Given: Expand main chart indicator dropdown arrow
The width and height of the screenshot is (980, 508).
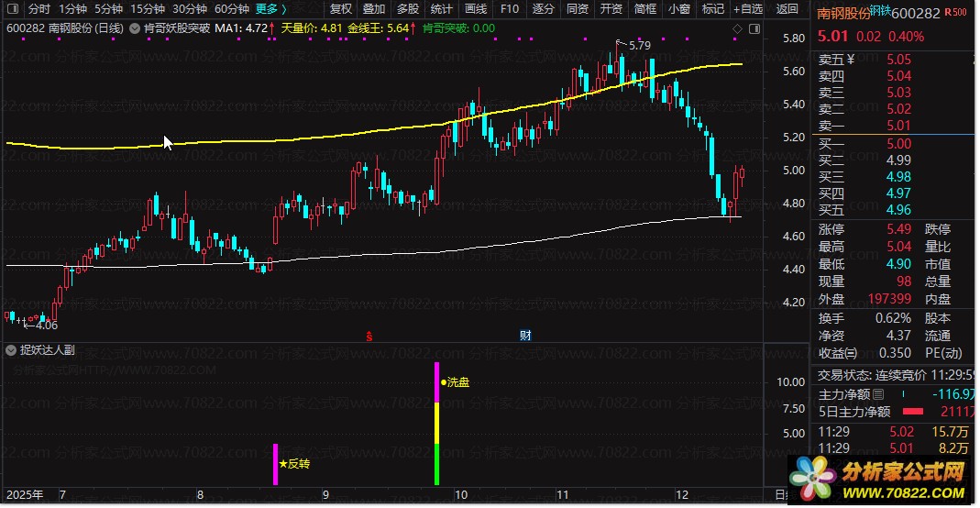Looking at the screenshot, I should point(135,28).
